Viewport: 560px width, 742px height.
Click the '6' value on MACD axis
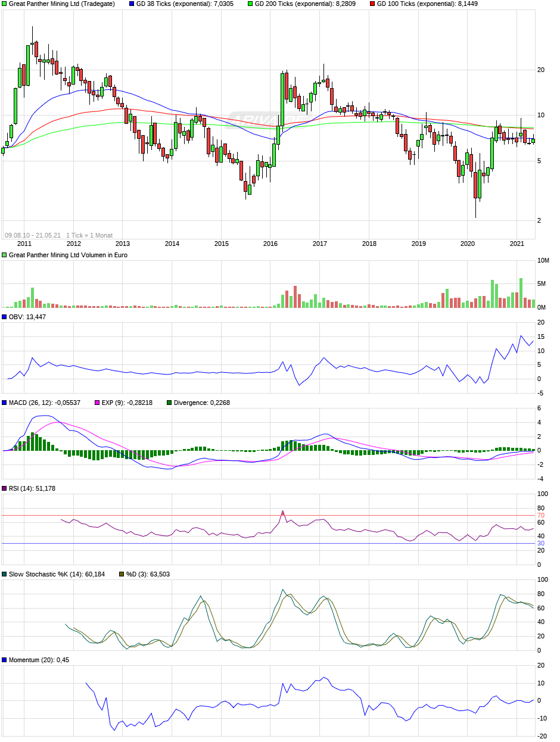tap(539, 408)
